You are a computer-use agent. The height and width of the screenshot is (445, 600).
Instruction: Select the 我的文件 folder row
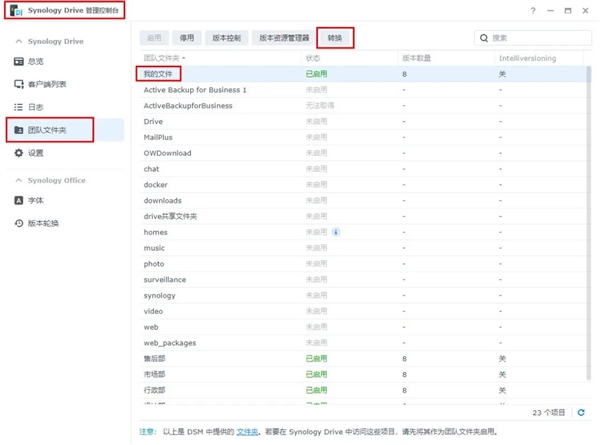click(x=363, y=74)
